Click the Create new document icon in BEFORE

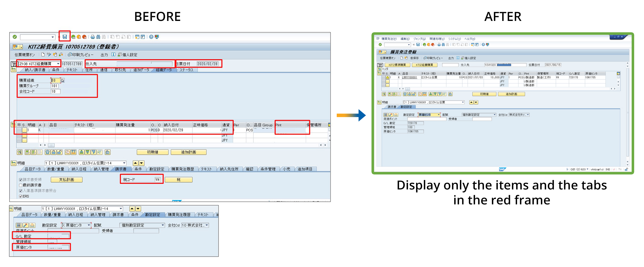click(43, 54)
